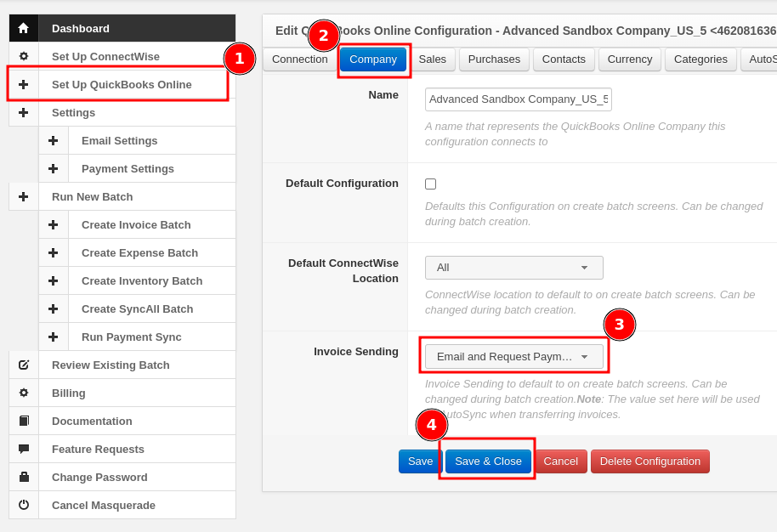This screenshot has width=777, height=532.
Task: Switch to the Contacts tab
Action: point(564,59)
